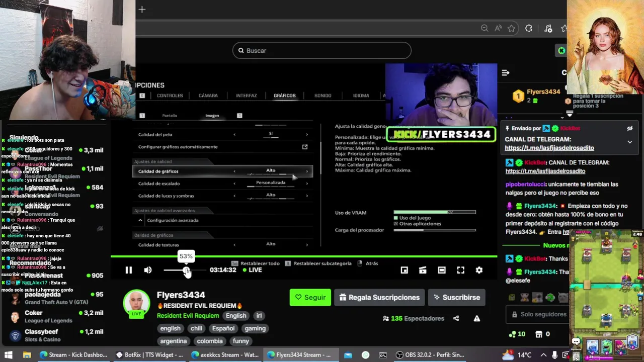Hide the pinned KickBot message
The width and height of the screenshot is (644, 362).
pos(629,128)
